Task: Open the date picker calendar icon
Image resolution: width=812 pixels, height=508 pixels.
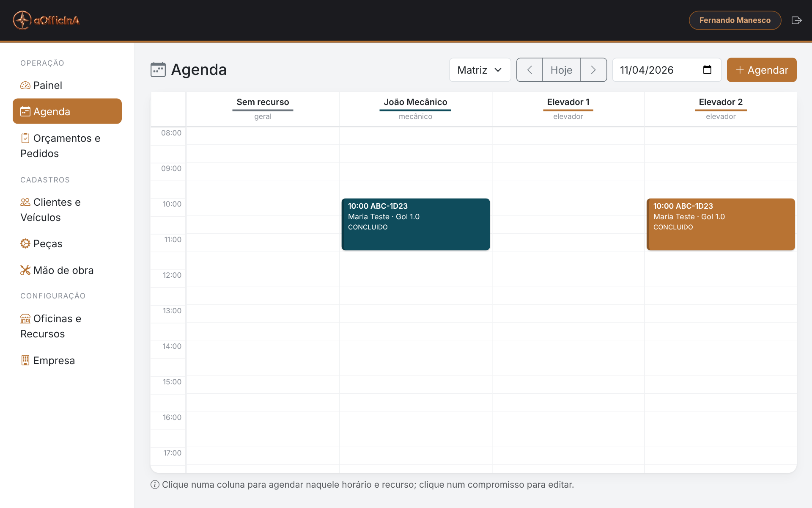Action: pos(707,70)
